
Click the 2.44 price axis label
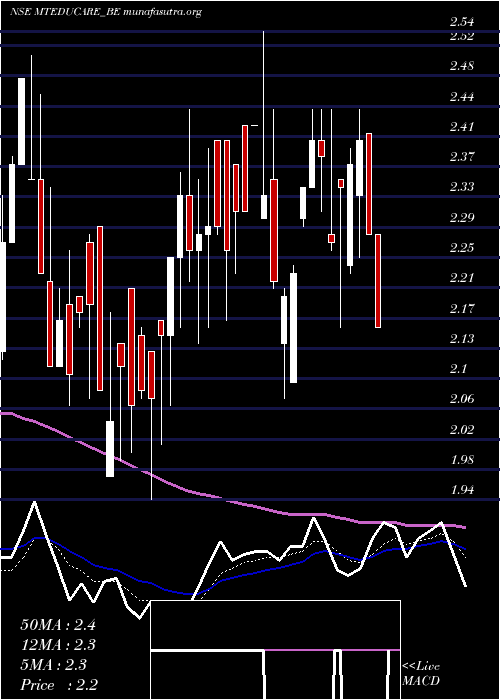(462, 96)
